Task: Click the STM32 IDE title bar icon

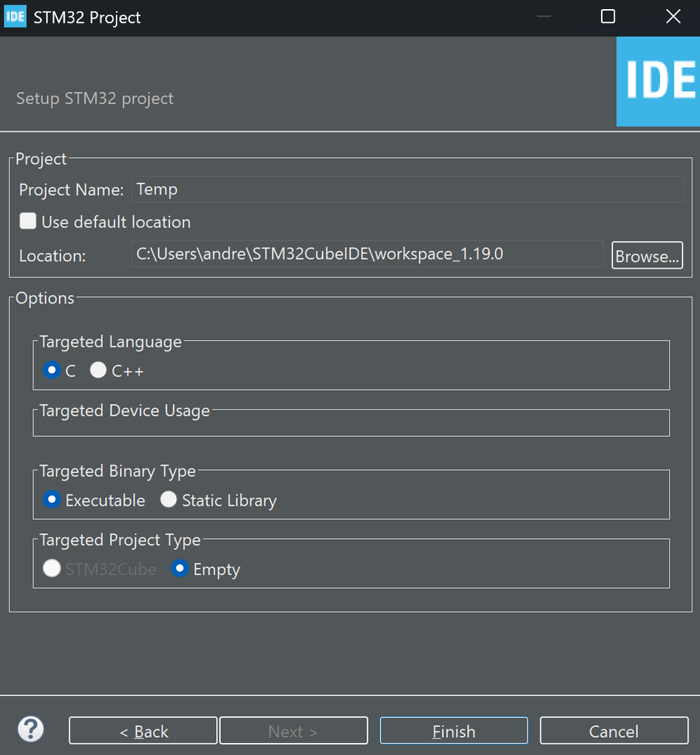Action: click(15, 17)
